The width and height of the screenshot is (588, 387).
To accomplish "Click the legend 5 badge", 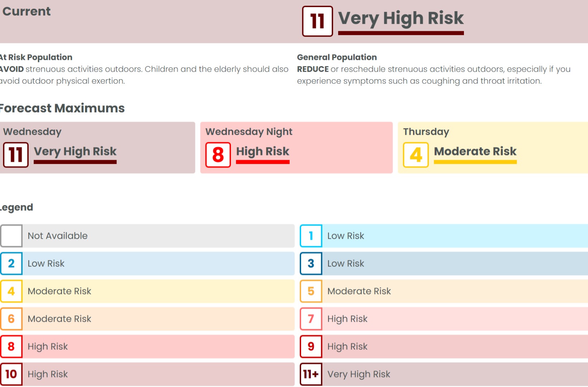I will click(311, 291).
